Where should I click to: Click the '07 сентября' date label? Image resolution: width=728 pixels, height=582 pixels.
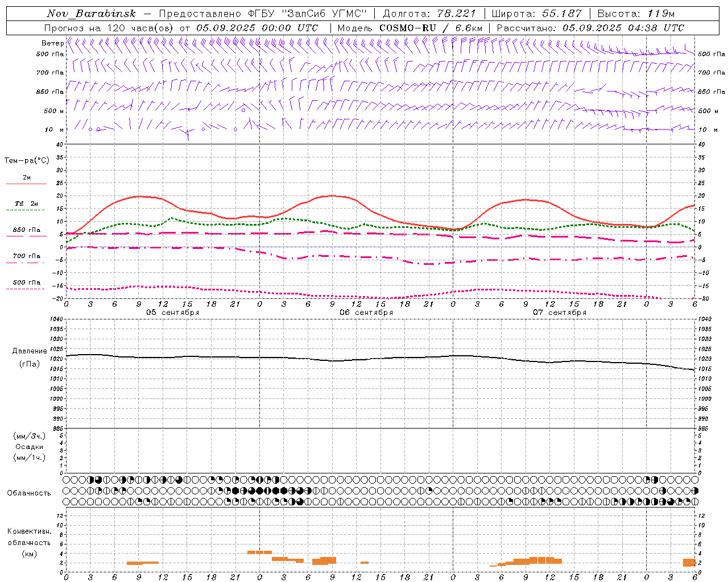tap(559, 313)
